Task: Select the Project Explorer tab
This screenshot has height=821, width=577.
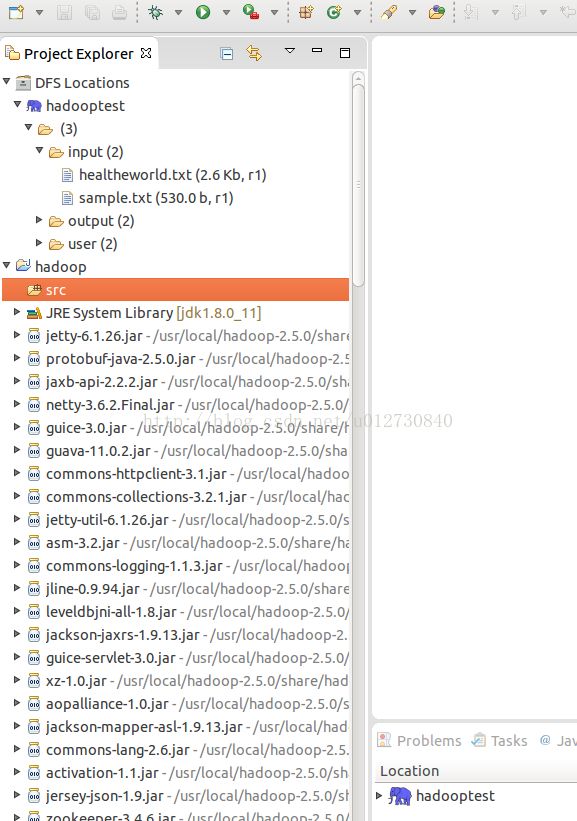Action: [79, 54]
